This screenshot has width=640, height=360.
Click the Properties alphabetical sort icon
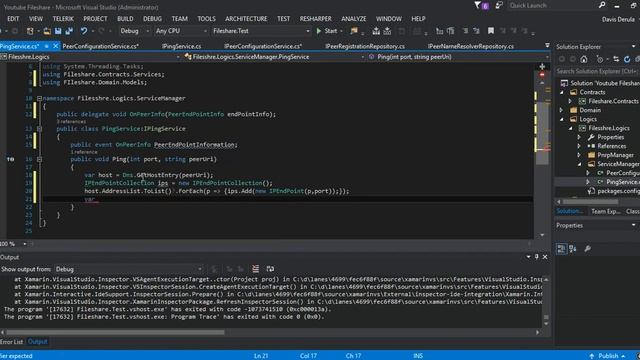click(573, 249)
